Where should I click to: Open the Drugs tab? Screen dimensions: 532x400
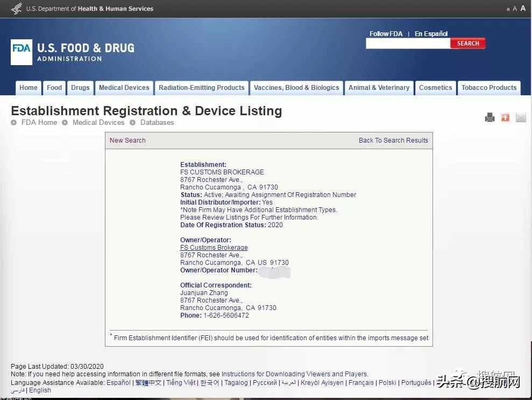tap(80, 88)
